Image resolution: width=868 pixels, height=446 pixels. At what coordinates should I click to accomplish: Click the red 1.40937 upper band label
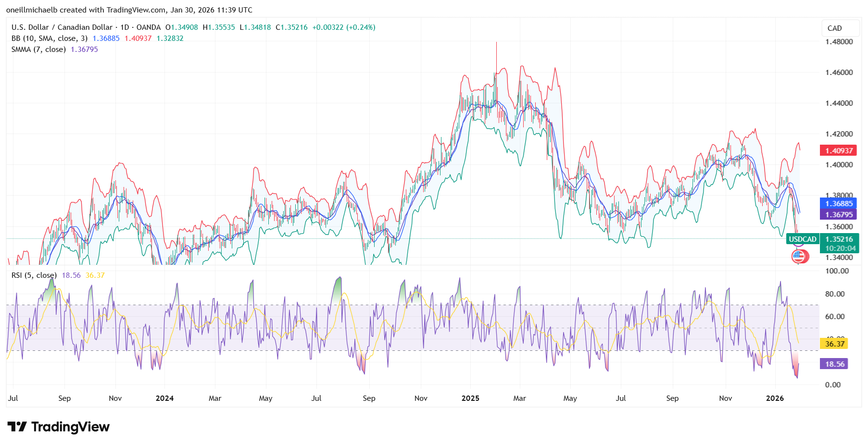click(x=838, y=150)
